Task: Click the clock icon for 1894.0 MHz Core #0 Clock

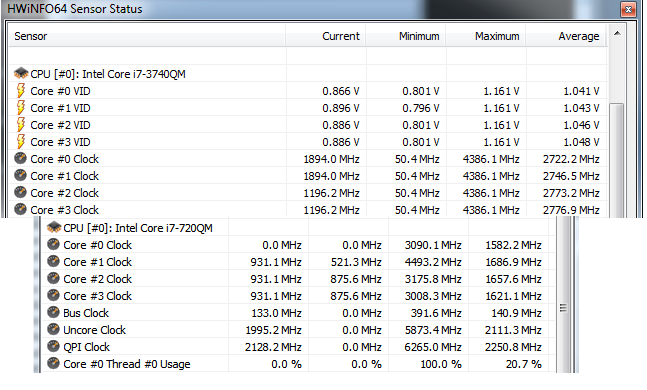Action: pyautogui.click(x=20, y=158)
